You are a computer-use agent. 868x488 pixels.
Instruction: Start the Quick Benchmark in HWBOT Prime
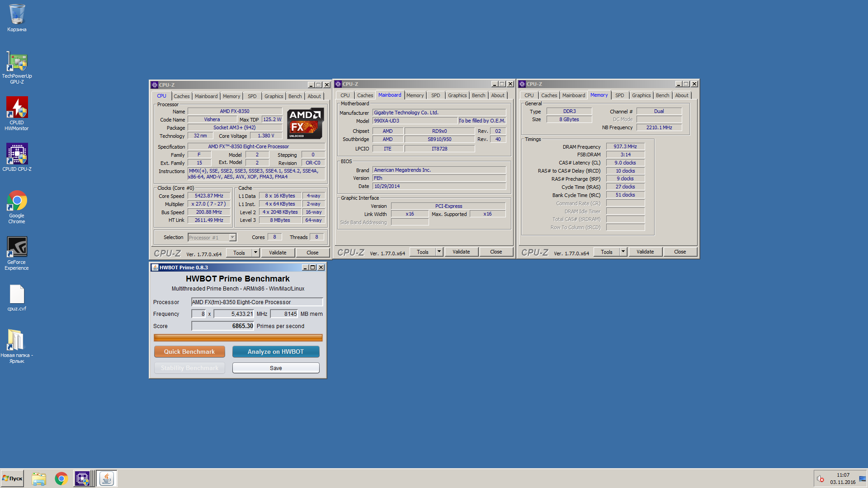189,352
